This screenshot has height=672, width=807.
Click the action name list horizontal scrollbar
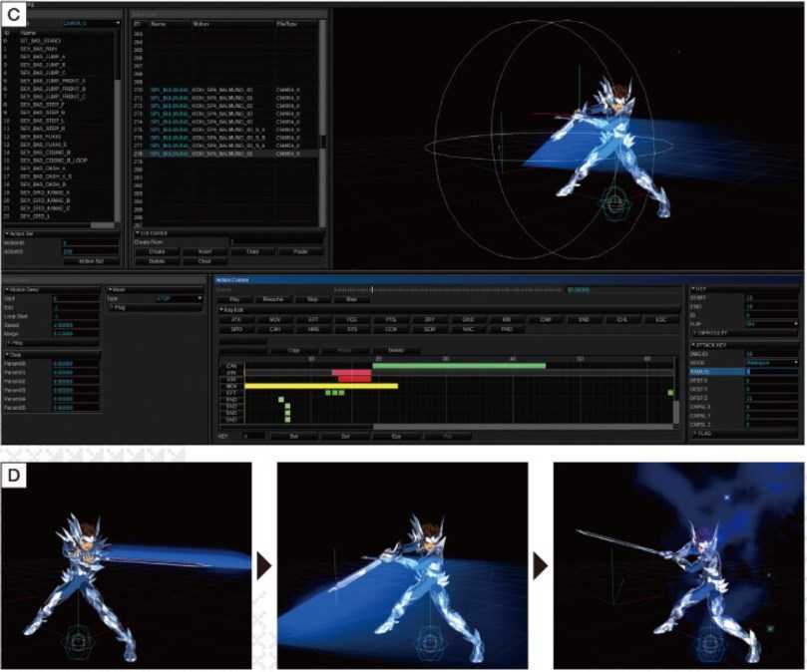[103, 225]
